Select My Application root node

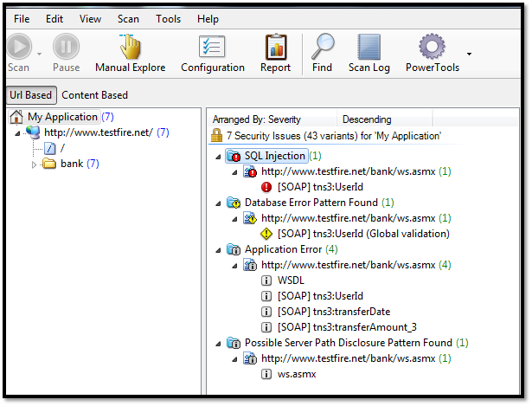click(62, 117)
